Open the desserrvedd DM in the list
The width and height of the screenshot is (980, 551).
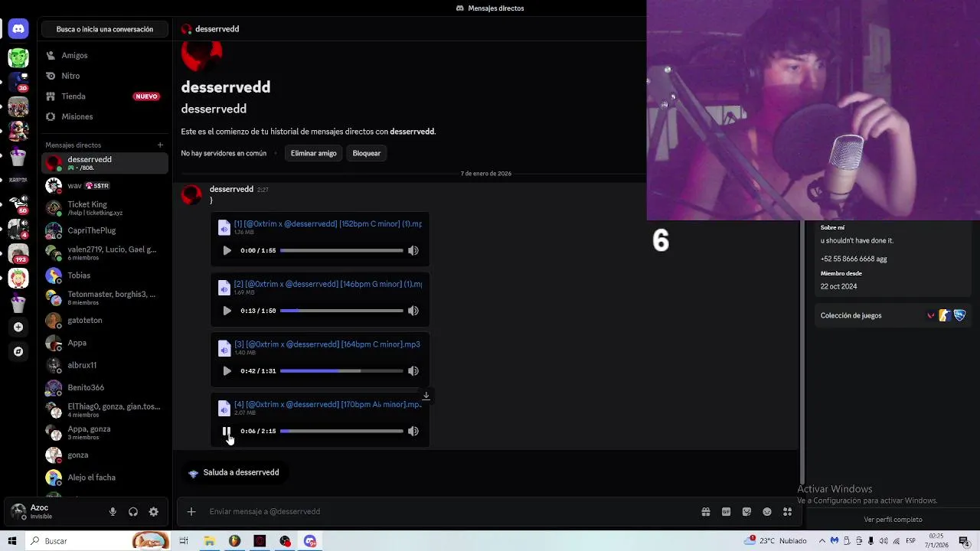click(105, 163)
